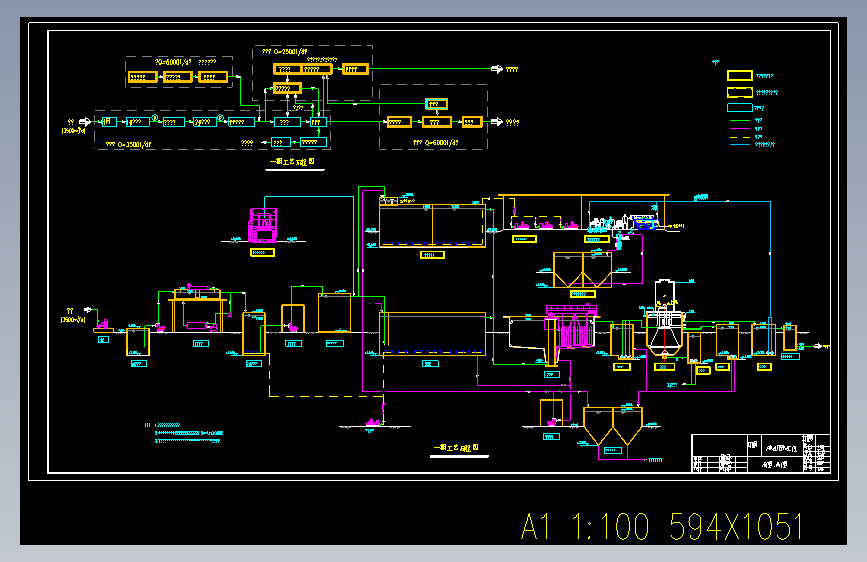Select the blue equipment inside the yellow-roofed building
Viewport: 867px width, 562px height.
click(x=645, y=222)
